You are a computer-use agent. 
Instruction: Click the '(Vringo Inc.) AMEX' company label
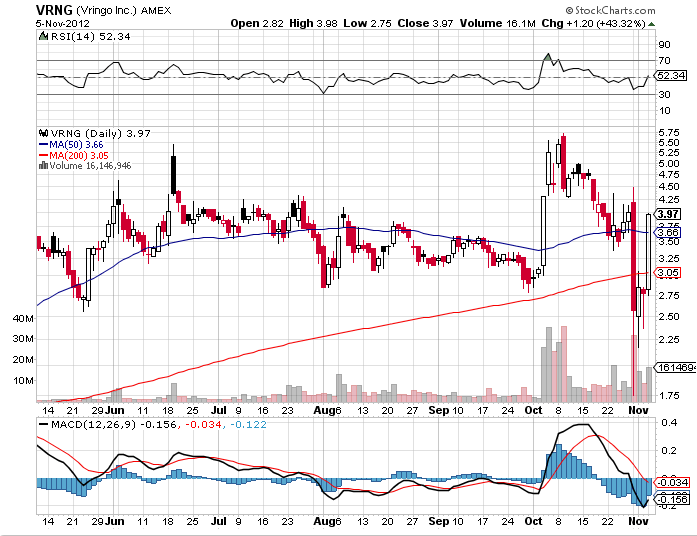click(124, 10)
